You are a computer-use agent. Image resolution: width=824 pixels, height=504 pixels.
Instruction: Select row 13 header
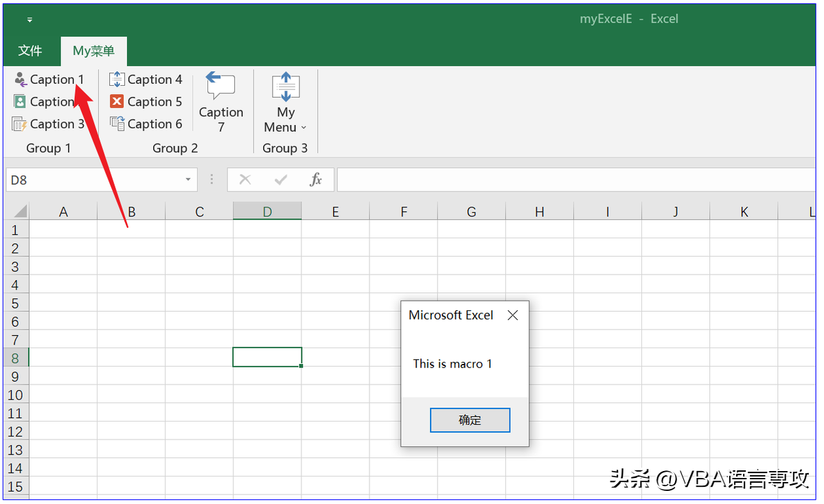pos(16,450)
